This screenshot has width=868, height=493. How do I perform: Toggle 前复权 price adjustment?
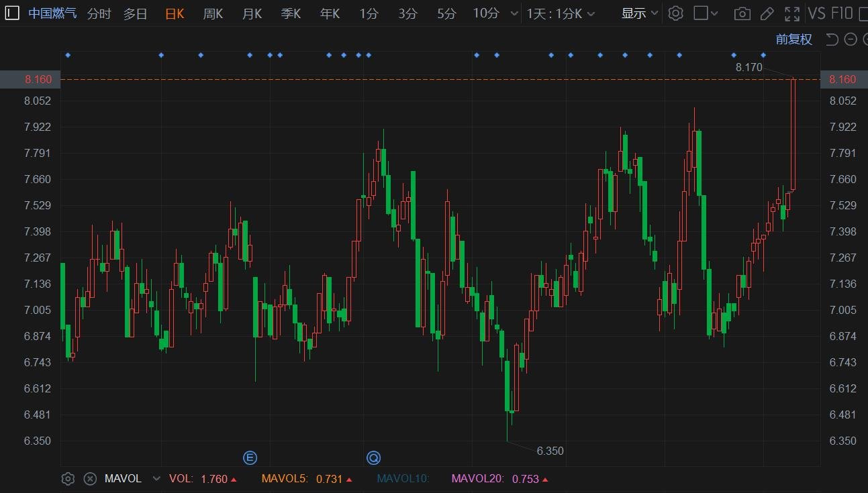pyautogui.click(x=794, y=39)
